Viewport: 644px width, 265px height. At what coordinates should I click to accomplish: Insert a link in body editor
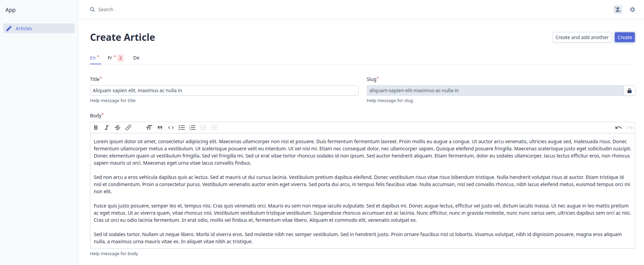[128, 128]
